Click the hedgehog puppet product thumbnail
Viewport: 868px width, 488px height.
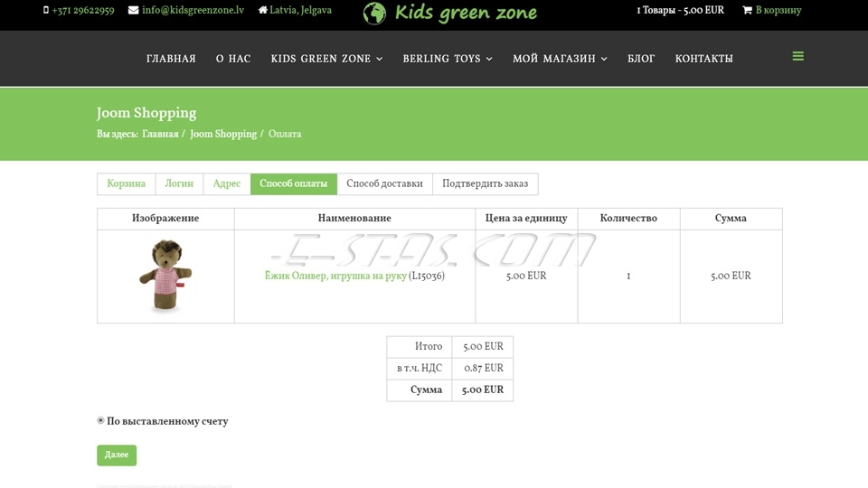click(x=165, y=275)
